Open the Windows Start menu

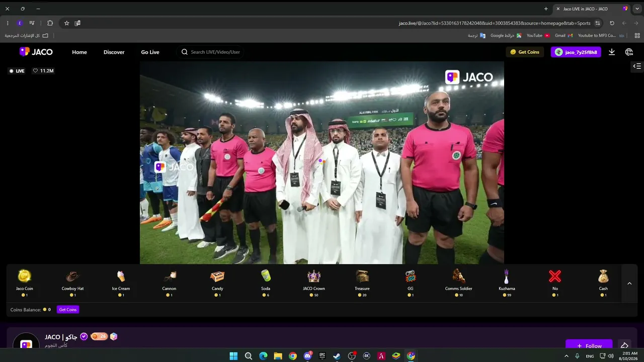pyautogui.click(x=233, y=356)
